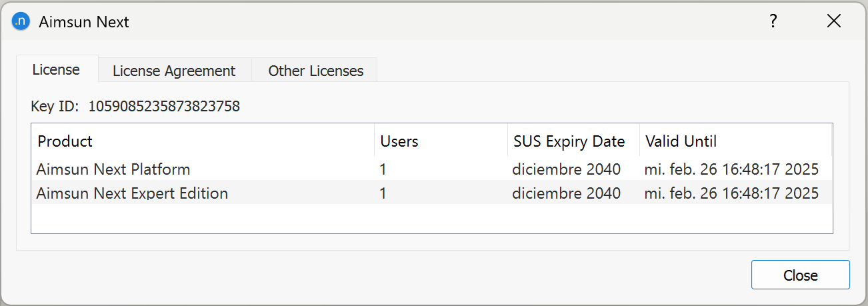Open the License Agreement tab
868x306 pixels.
click(x=174, y=71)
